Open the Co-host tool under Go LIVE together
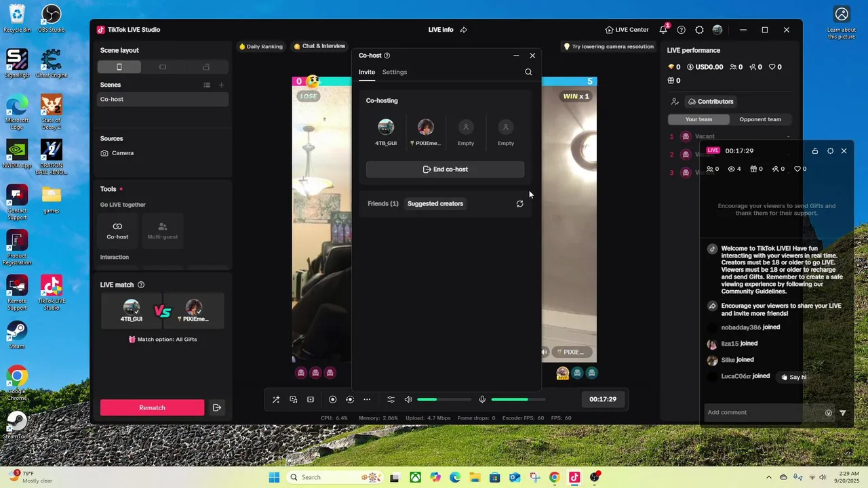The image size is (868, 488). coord(117,230)
